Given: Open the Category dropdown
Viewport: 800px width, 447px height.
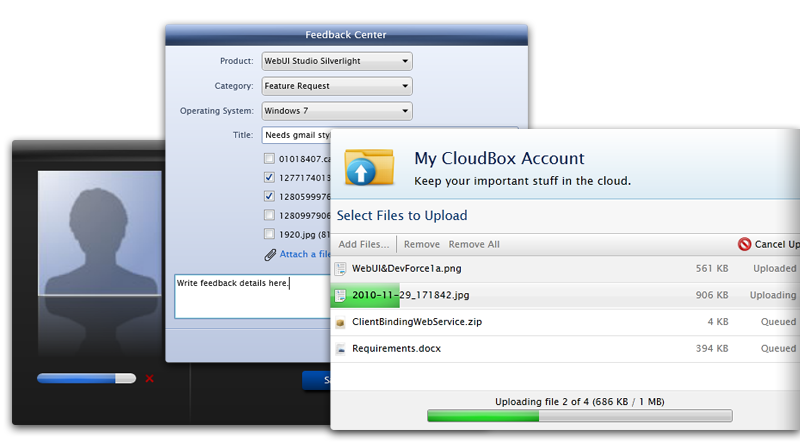Looking at the screenshot, I should (337, 86).
